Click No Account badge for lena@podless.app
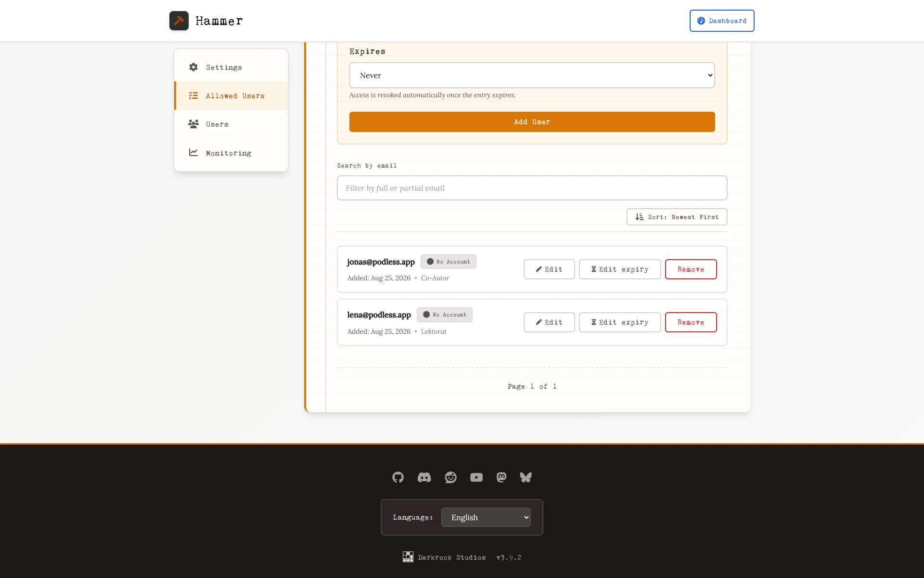Viewport: 924px width, 578px height. [445, 315]
